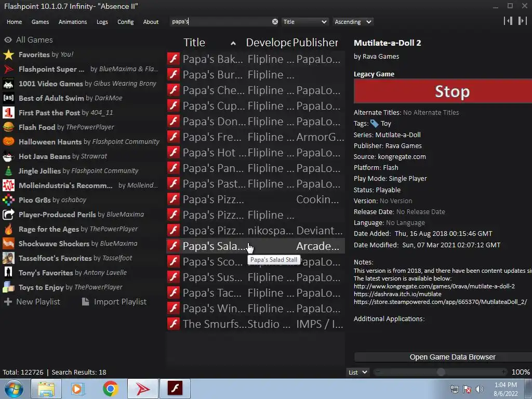Screen dimensions: 532x399
Task: Open the store.steampowered.com link
Action: 441,302
